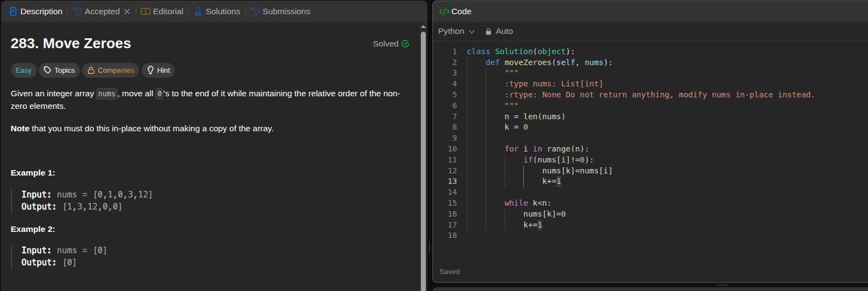Click the Easy difficulty badge

[24, 70]
